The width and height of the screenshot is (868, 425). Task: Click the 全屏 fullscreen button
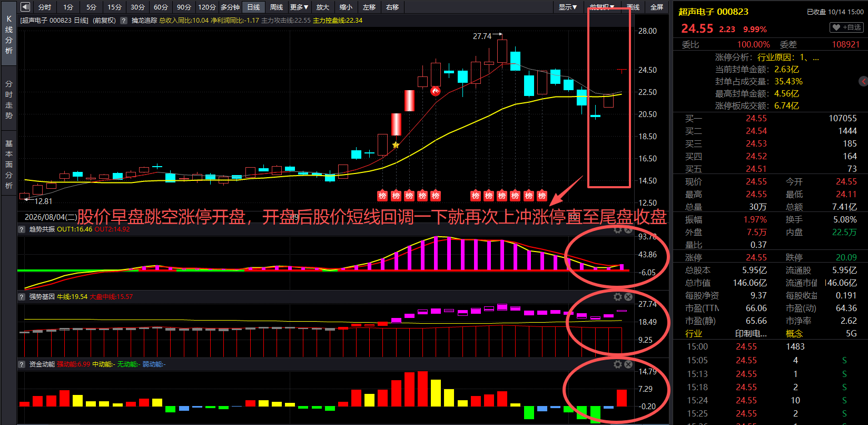(657, 7)
